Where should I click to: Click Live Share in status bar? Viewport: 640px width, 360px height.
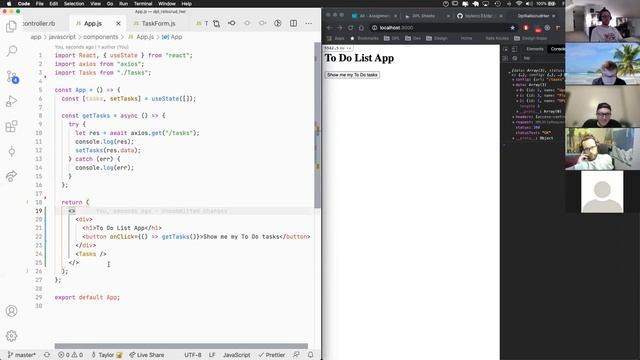147,355
